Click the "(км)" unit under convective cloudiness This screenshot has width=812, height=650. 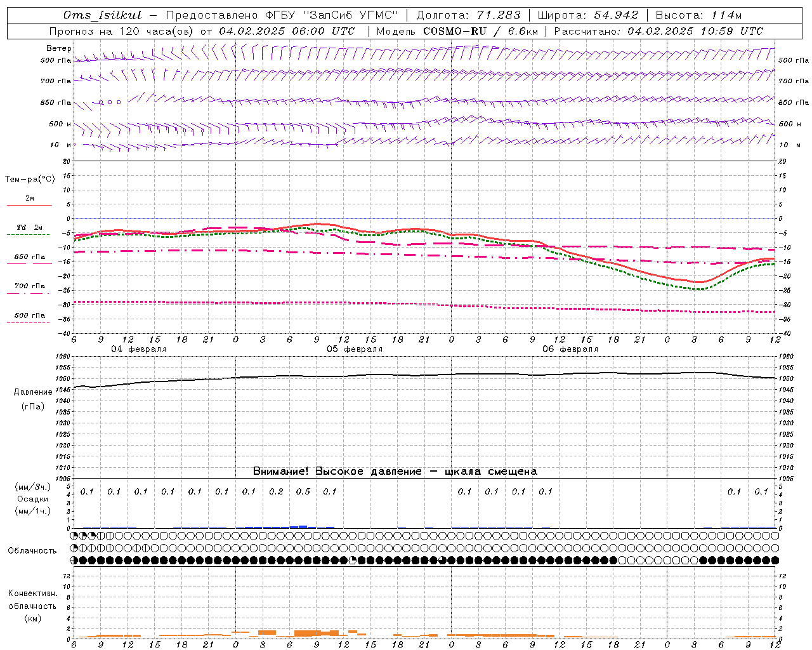pos(32,618)
